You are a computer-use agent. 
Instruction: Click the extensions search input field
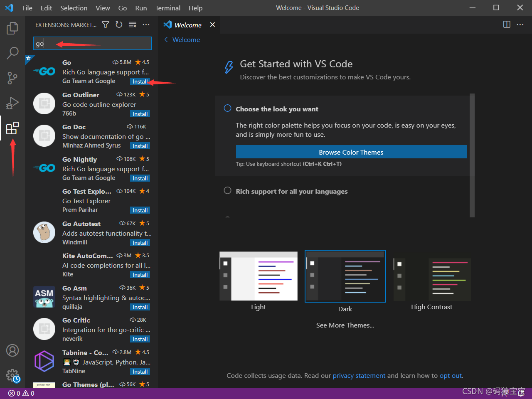tap(92, 43)
